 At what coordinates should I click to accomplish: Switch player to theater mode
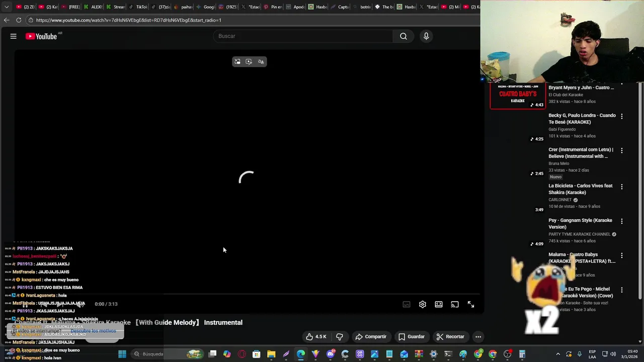coord(439,304)
